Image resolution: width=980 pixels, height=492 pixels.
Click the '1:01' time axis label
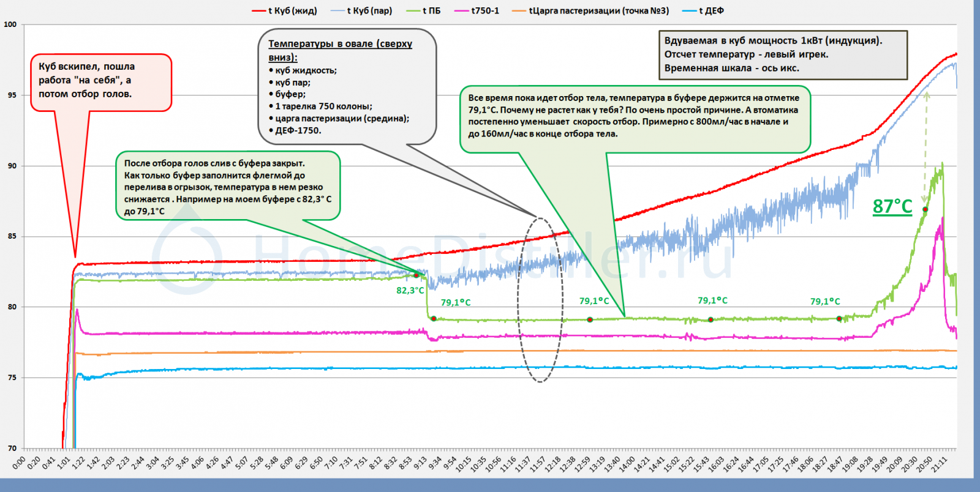(x=64, y=463)
